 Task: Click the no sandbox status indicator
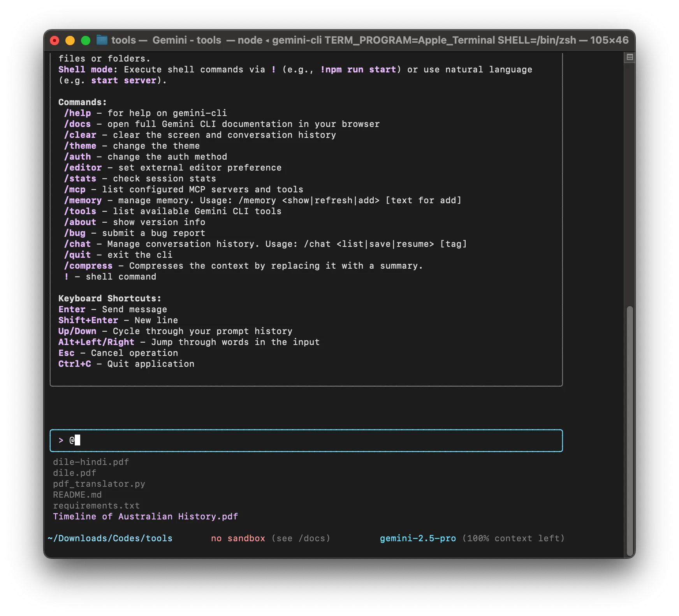tap(238, 538)
